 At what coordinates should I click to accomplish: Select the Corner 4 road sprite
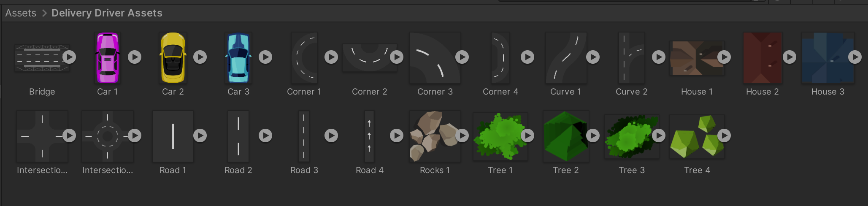[x=500, y=58]
